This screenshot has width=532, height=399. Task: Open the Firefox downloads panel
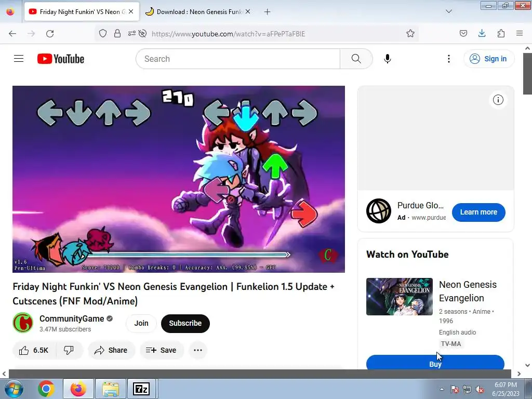tap(482, 33)
